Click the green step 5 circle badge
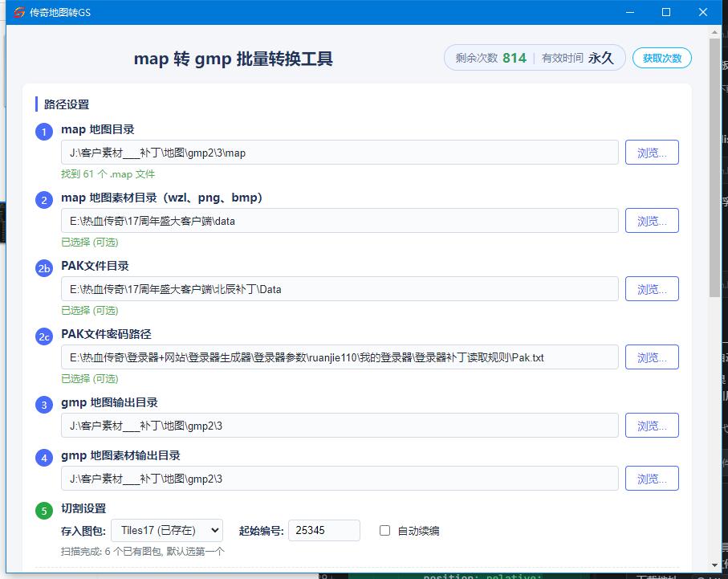Image resolution: width=728 pixels, height=579 pixels. click(44, 511)
